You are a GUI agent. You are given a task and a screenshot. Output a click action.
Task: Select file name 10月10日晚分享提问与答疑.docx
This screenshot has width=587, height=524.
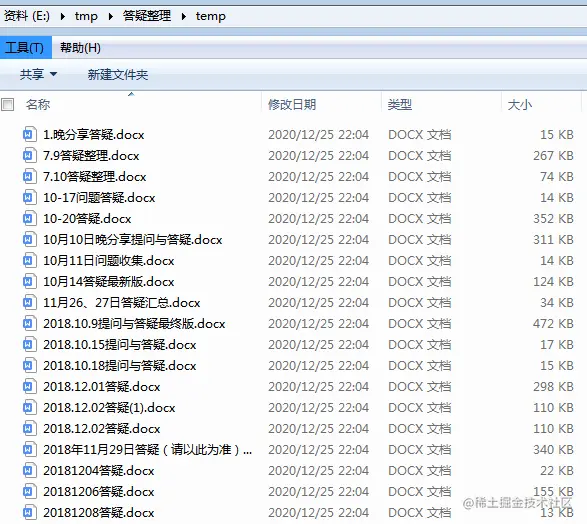pyautogui.click(x=133, y=240)
